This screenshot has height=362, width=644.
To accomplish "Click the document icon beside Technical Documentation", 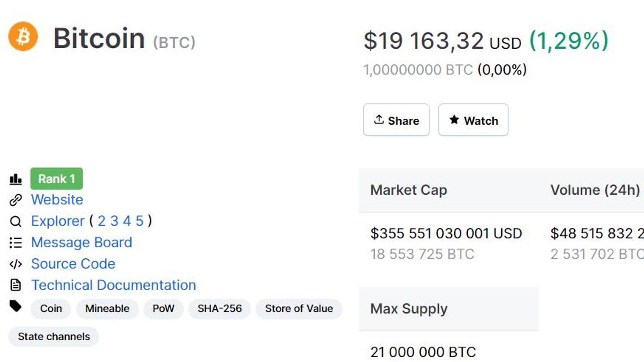I will pyautogui.click(x=16, y=285).
